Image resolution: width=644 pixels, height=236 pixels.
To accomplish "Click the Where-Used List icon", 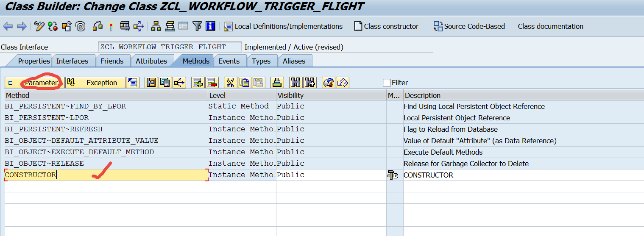I will click(138, 26).
